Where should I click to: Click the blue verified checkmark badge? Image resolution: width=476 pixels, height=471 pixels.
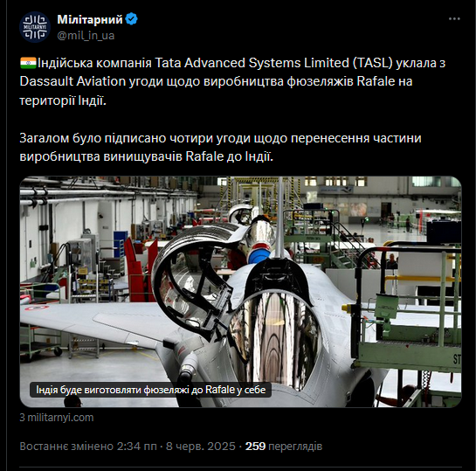tap(132, 19)
